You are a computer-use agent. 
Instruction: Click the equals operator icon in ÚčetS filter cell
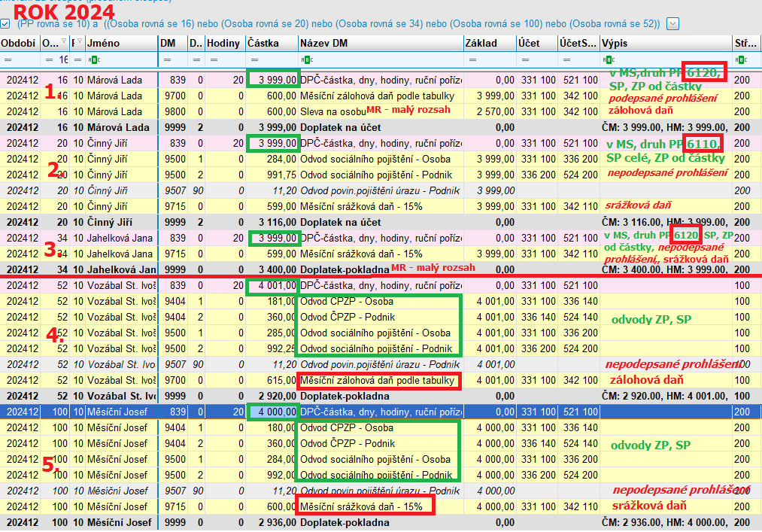566,59
